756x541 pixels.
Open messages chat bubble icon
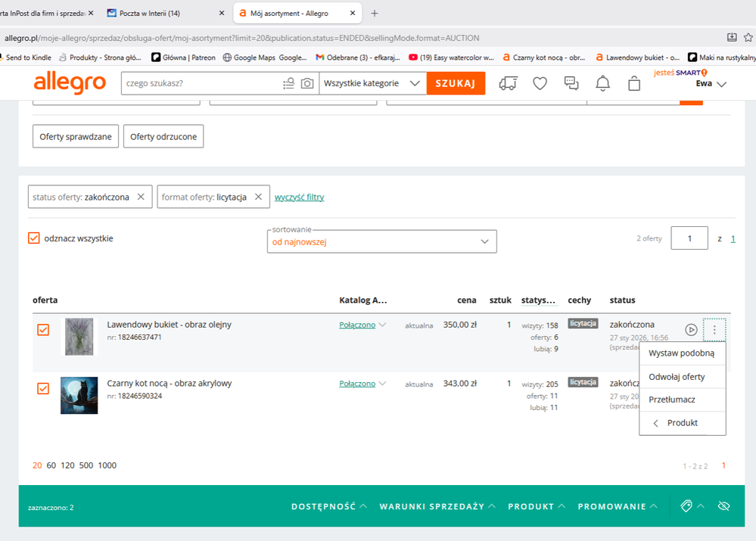point(571,83)
